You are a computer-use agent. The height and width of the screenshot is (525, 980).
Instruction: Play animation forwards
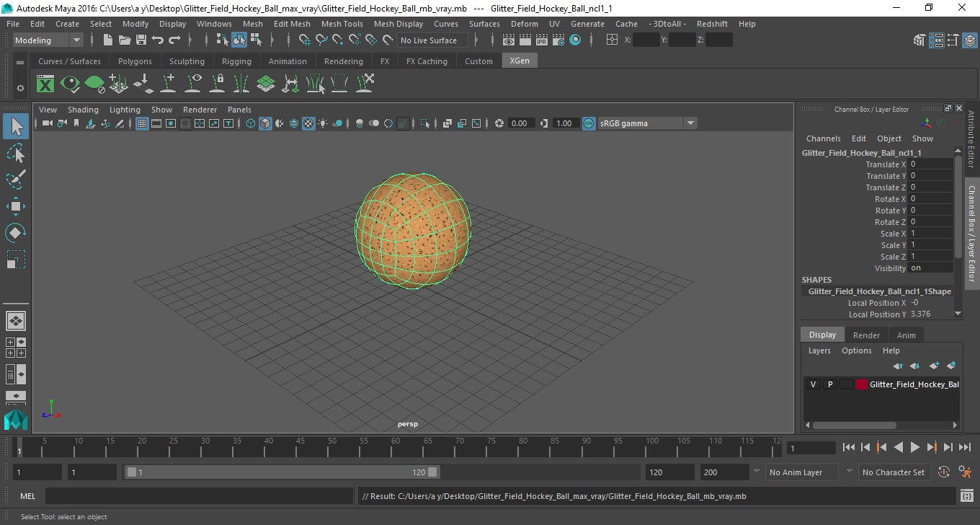click(x=914, y=448)
